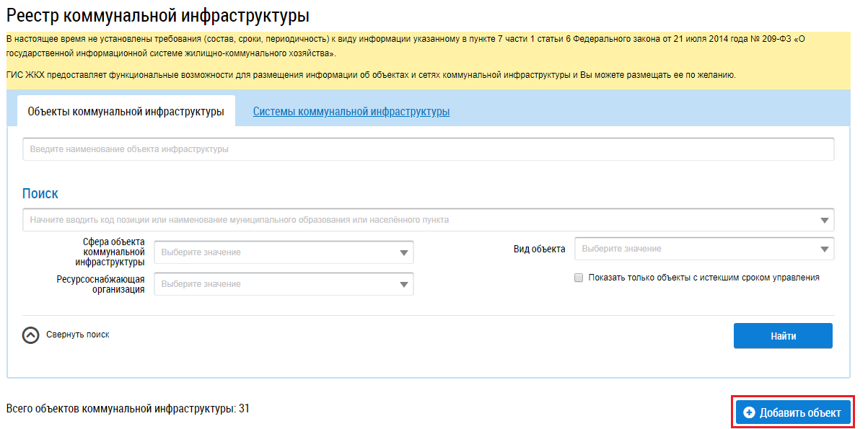Click the Добавить объект button

(794, 412)
